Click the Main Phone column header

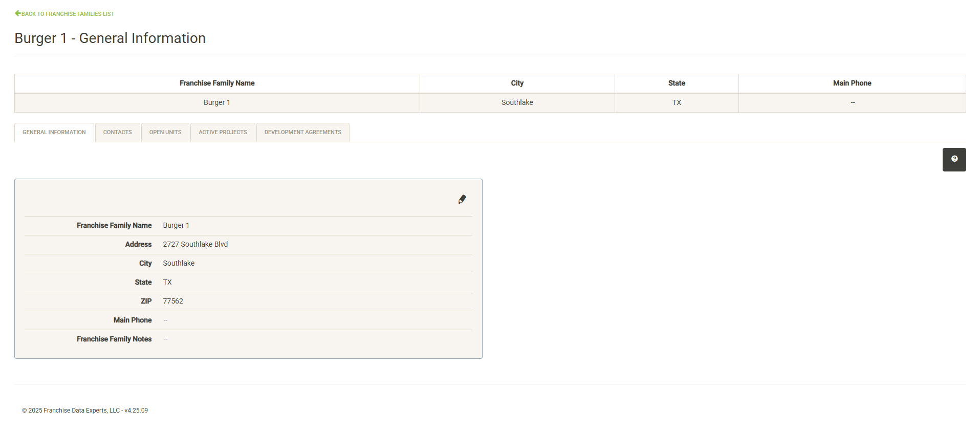[x=852, y=83]
